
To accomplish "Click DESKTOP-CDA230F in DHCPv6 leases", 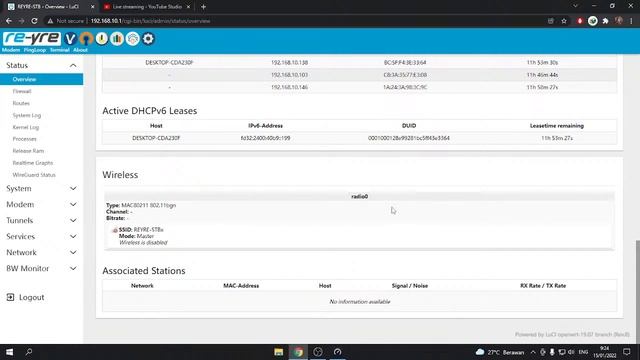I will coord(156,138).
